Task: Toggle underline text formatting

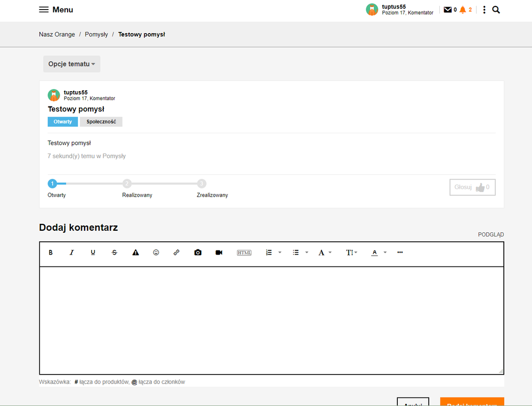Action: point(93,253)
